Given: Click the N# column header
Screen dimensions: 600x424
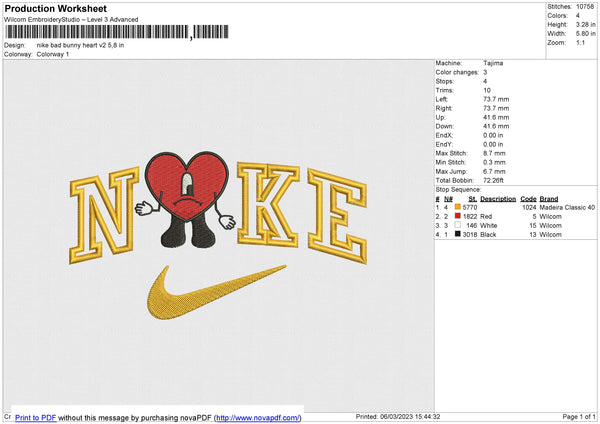Looking at the screenshot, I should pos(448,199).
